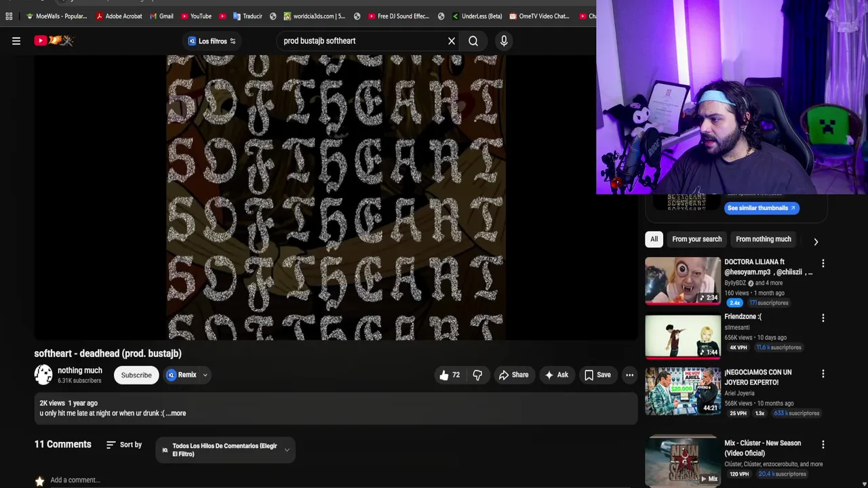This screenshot has height=488, width=868.
Task: Click the softheart video player
Action: [336, 197]
